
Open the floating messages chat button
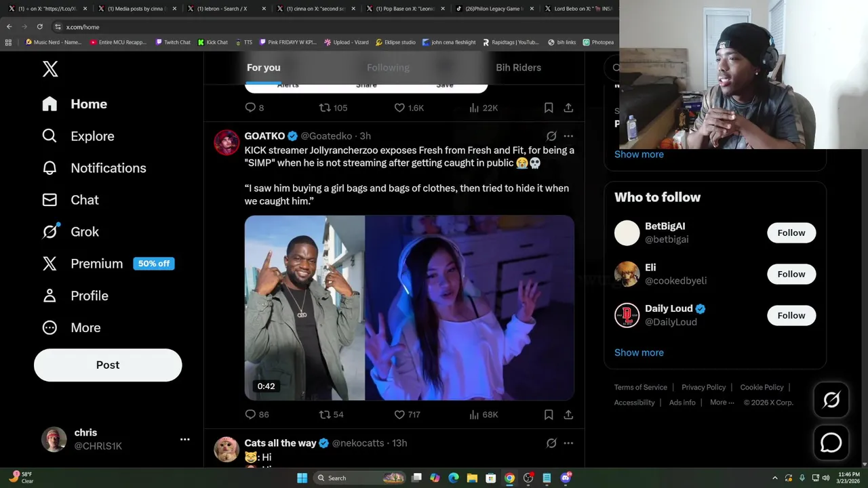[831, 443]
